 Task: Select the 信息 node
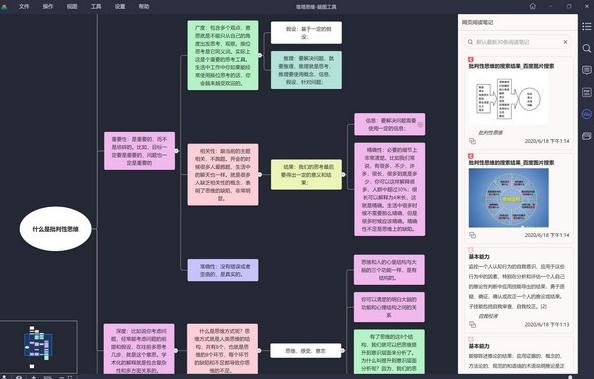[x=390, y=124]
